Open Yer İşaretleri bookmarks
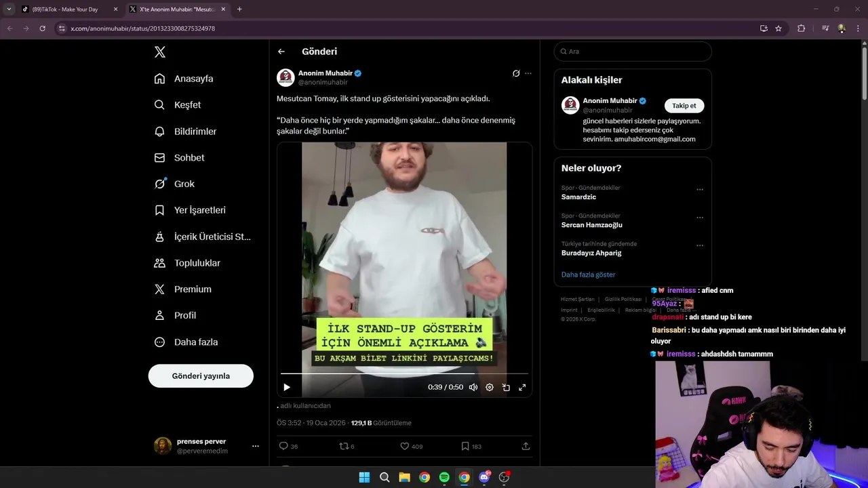The height and width of the screenshot is (488, 868). [x=190, y=210]
